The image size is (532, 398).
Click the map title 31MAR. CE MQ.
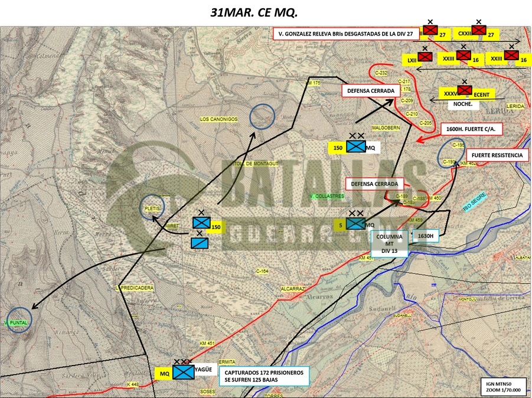254,12
